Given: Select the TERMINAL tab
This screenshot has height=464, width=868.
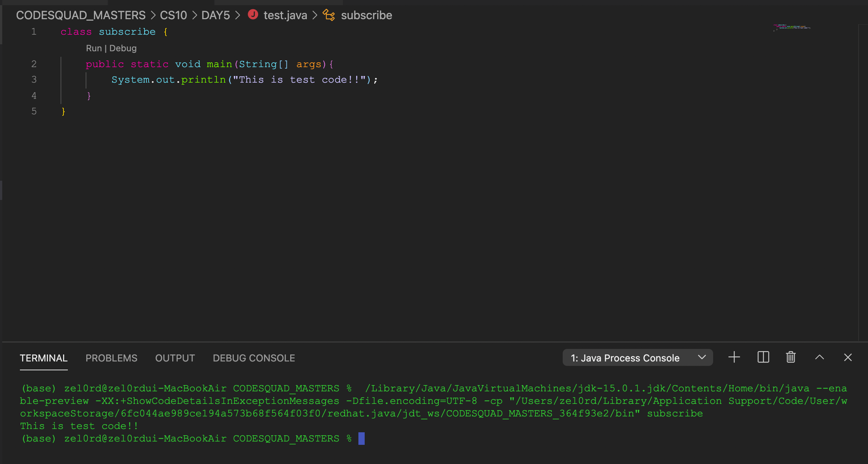Looking at the screenshot, I should point(44,358).
